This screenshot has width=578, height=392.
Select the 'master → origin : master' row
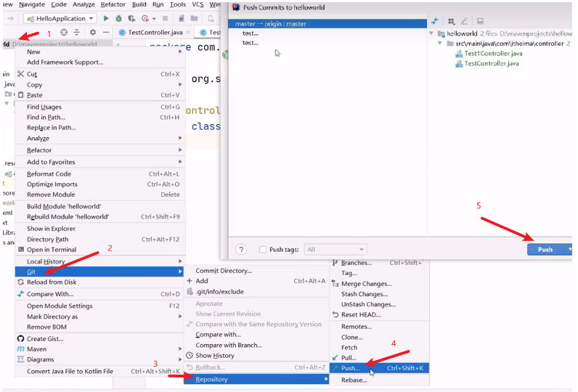pos(327,23)
